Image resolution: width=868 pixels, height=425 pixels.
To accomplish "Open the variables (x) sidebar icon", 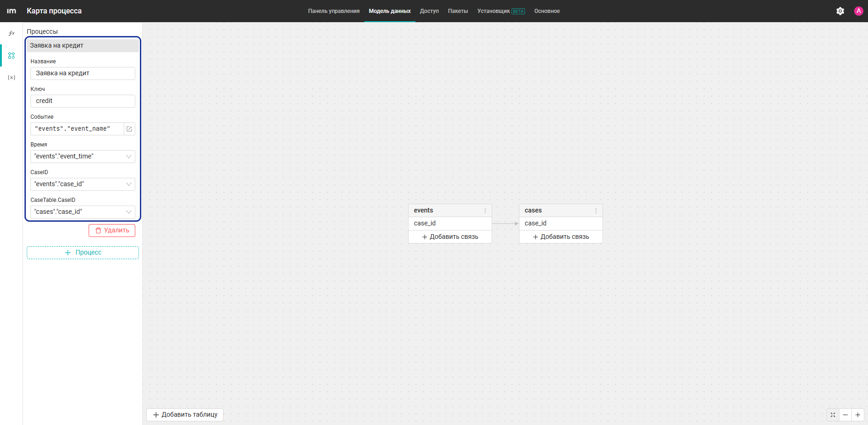I will pos(12,78).
